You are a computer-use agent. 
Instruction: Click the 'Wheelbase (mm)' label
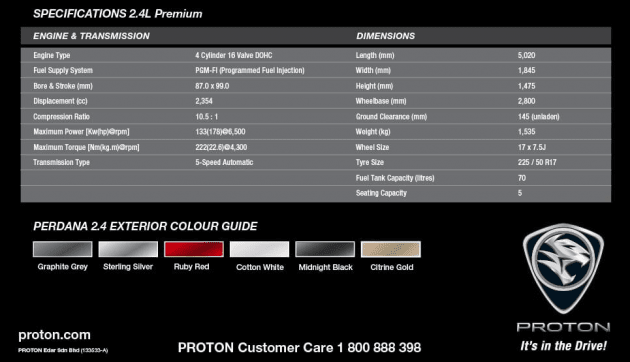pos(381,101)
